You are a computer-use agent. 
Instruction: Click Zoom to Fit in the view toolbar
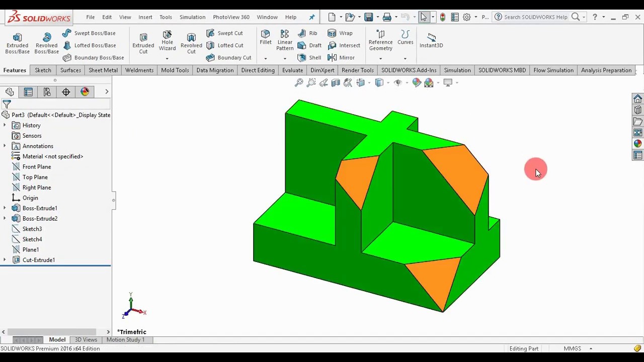pyautogui.click(x=299, y=82)
